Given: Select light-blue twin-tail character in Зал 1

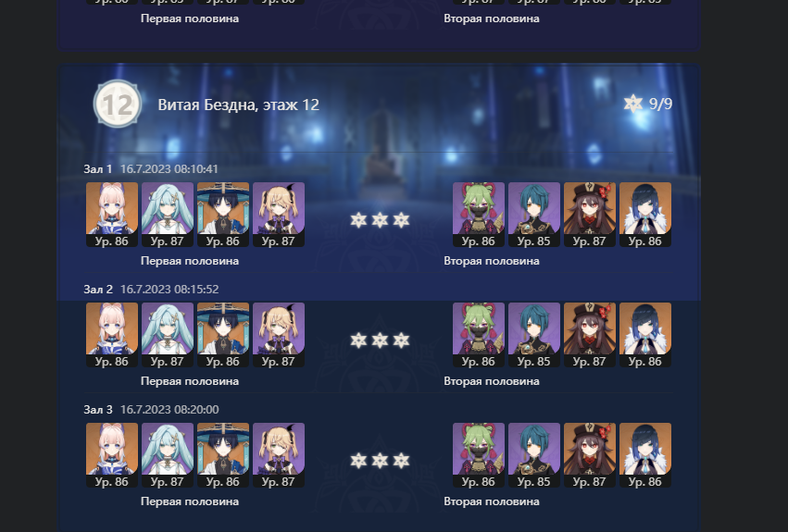Looking at the screenshot, I should pyautogui.click(x=168, y=215).
